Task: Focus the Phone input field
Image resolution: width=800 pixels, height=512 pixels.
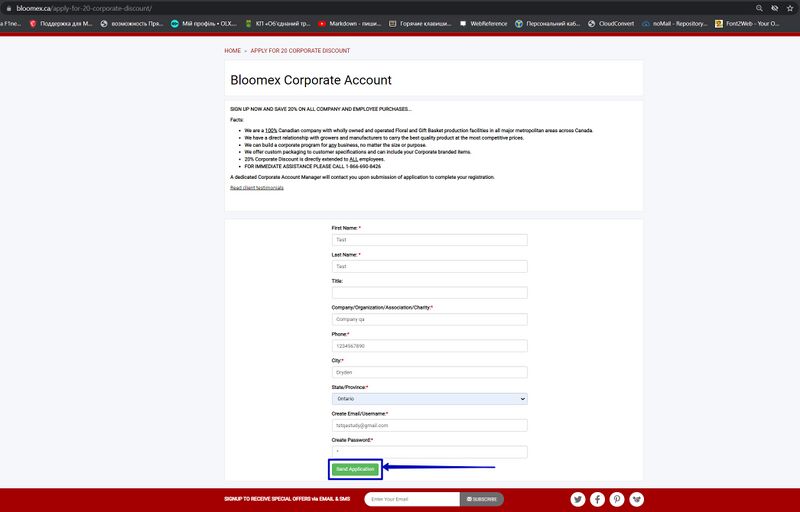Action: (x=430, y=346)
